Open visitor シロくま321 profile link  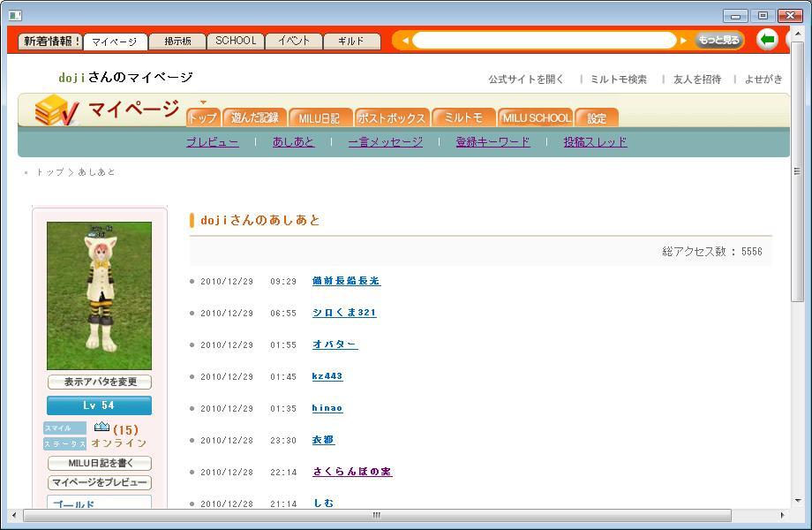(344, 313)
